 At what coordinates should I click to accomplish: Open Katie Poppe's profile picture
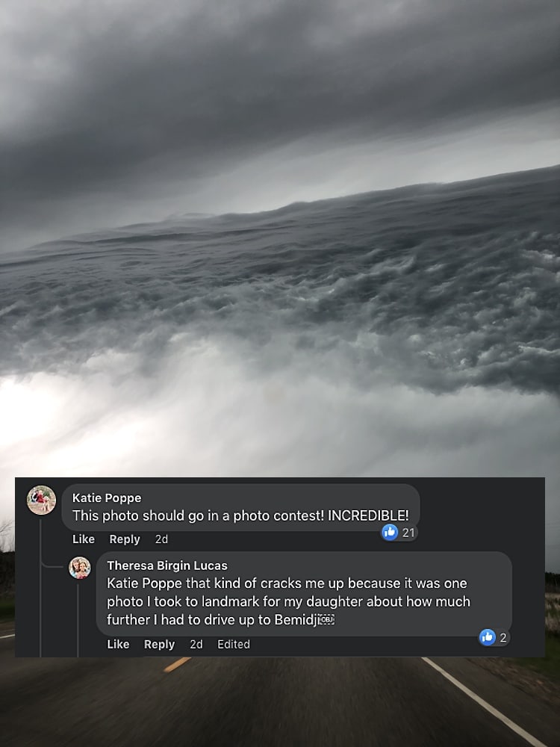tap(41, 500)
